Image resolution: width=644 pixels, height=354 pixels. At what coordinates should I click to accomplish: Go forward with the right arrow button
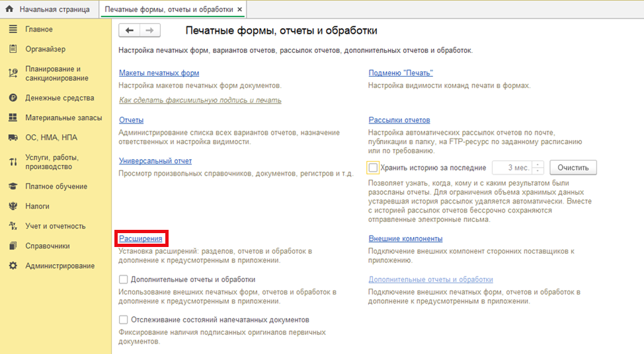(x=150, y=30)
